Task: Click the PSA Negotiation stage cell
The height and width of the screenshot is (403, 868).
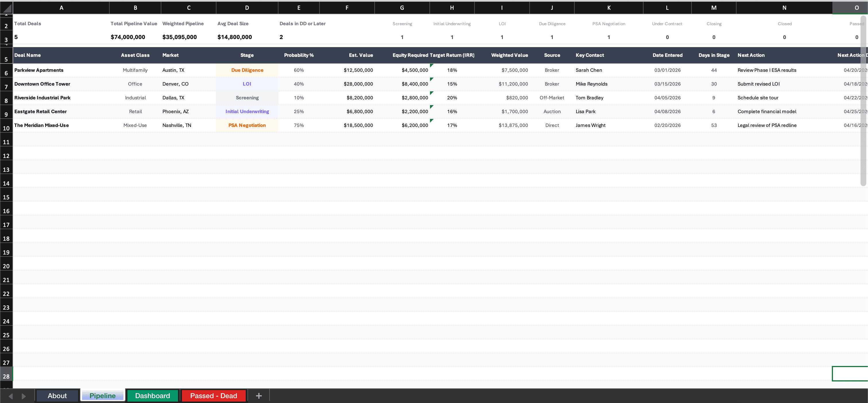Action: pyautogui.click(x=247, y=125)
